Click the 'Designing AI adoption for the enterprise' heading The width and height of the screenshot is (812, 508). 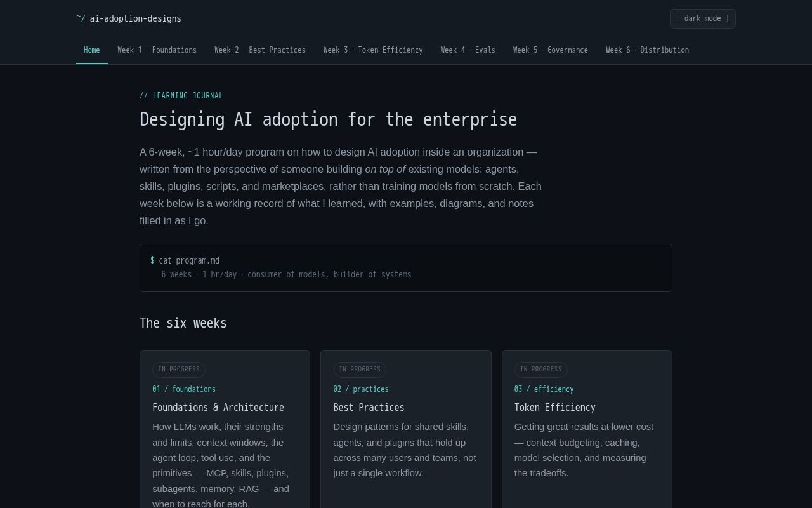(328, 119)
